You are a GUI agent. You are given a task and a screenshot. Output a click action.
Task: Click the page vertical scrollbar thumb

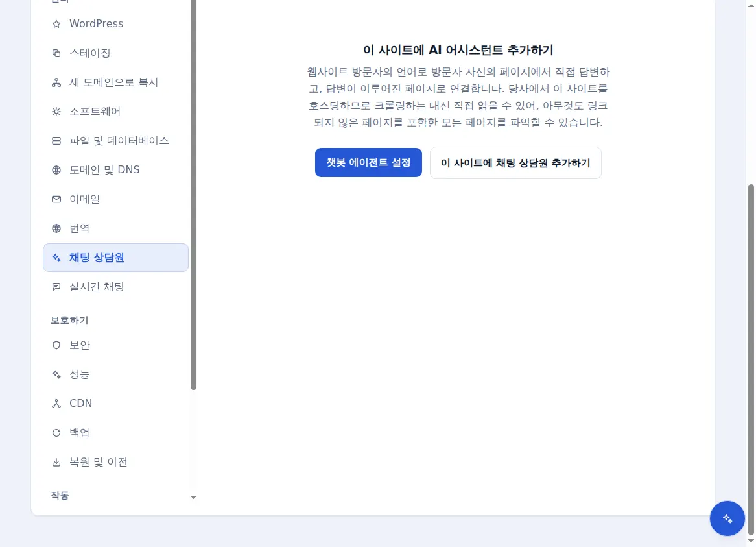pos(751,359)
